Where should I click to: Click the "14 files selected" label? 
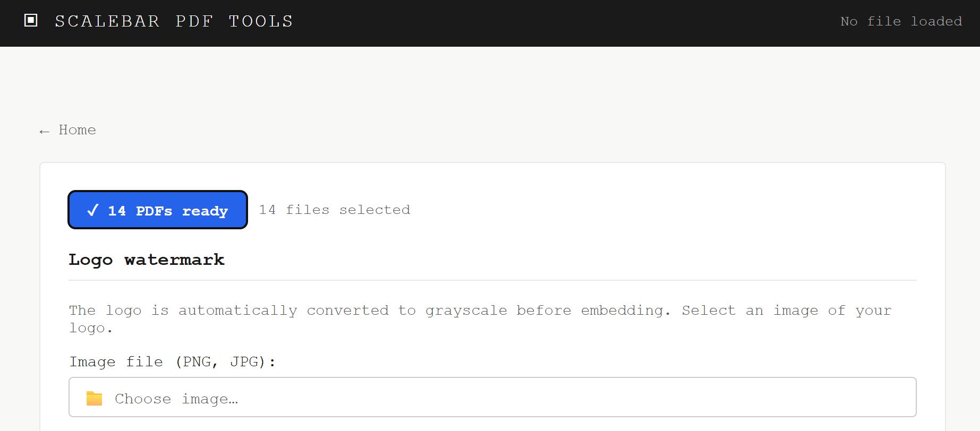pyautogui.click(x=334, y=210)
